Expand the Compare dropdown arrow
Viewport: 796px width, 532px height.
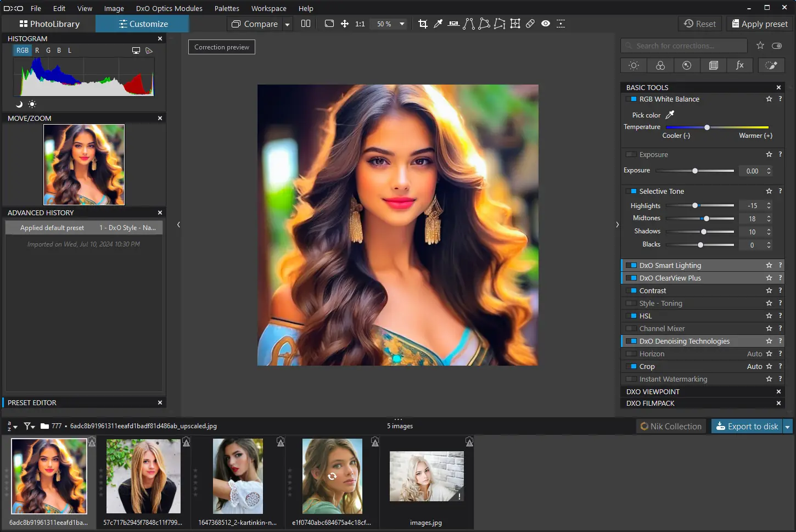click(287, 24)
